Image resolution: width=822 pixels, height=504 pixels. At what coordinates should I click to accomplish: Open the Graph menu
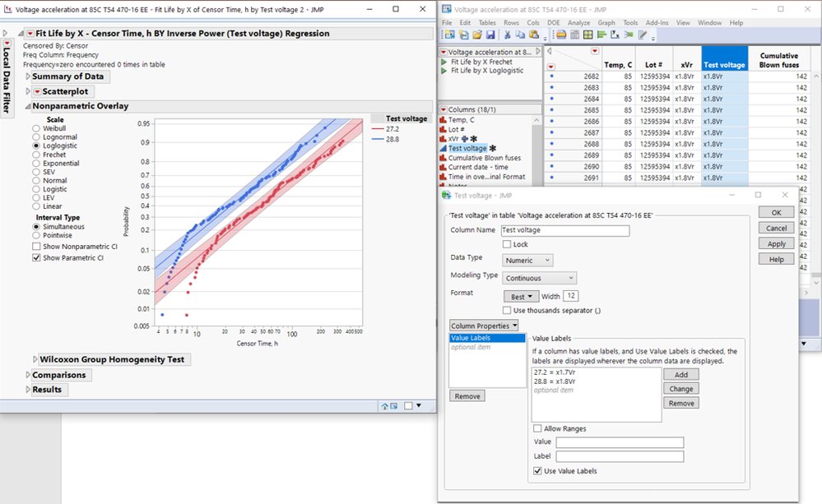606,23
